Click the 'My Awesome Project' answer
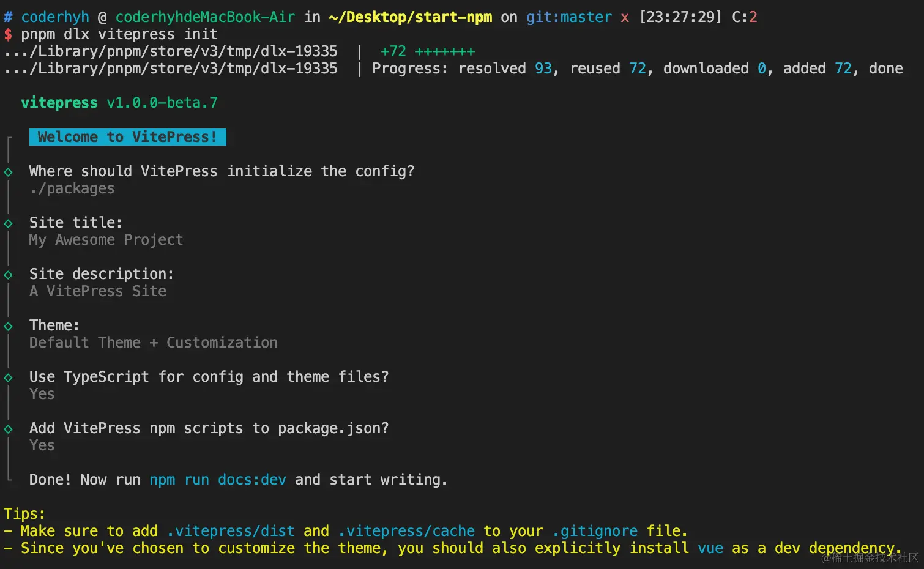 [x=106, y=240]
